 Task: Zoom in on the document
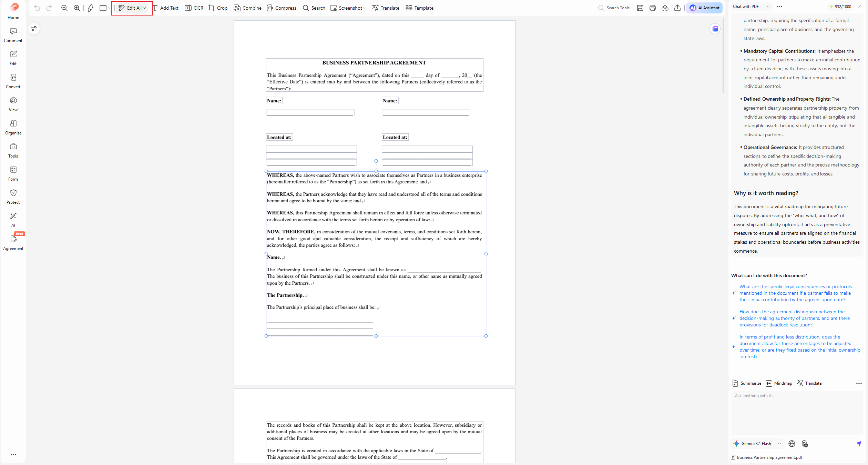[x=77, y=8]
